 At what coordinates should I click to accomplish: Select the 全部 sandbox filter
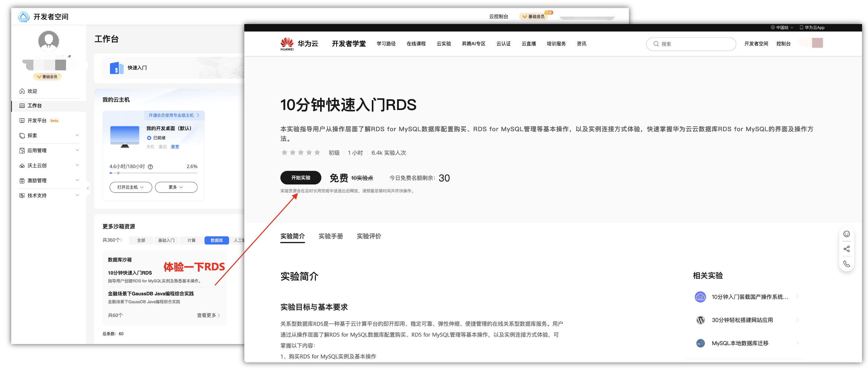pos(141,240)
